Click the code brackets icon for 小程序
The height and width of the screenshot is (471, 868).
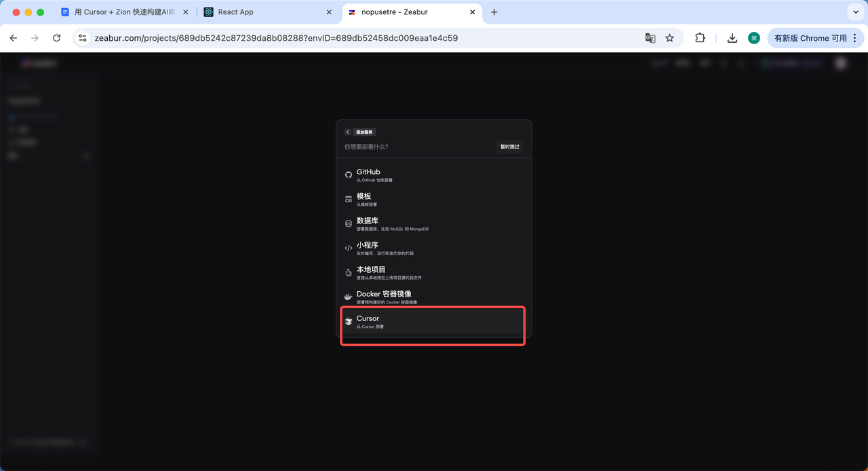coord(349,248)
